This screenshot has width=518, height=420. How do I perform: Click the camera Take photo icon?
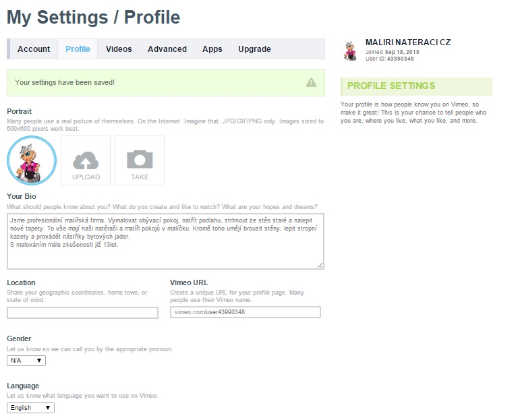coord(140,160)
